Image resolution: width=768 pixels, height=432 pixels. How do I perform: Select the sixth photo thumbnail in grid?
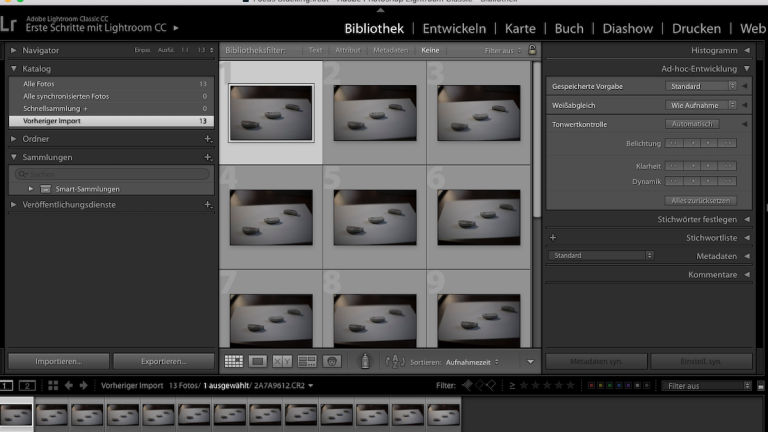pyautogui.click(x=478, y=217)
